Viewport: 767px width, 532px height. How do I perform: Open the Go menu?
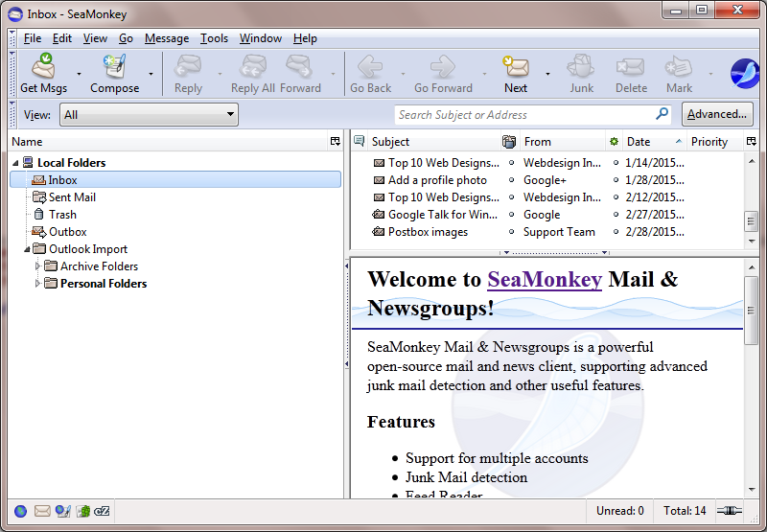126,38
